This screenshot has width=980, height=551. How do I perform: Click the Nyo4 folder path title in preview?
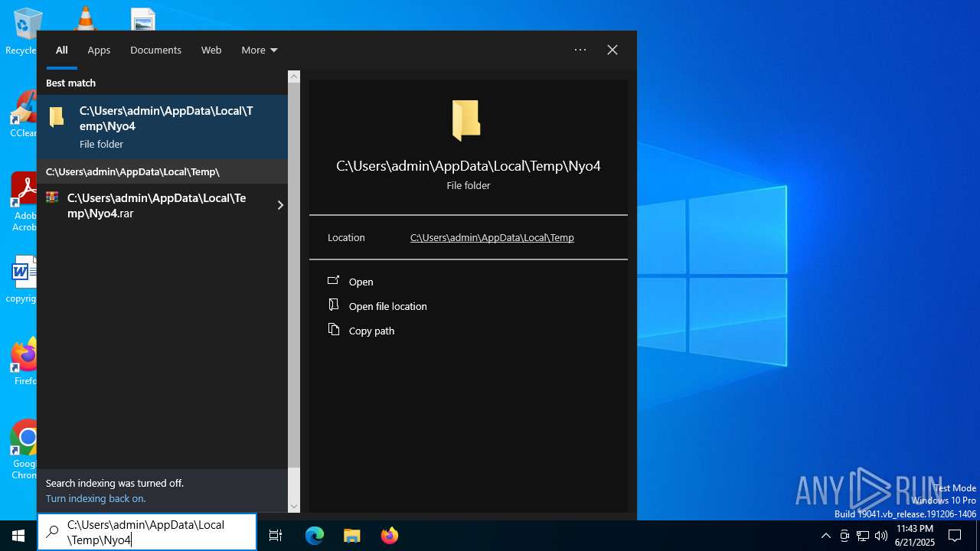(x=469, y=166)
